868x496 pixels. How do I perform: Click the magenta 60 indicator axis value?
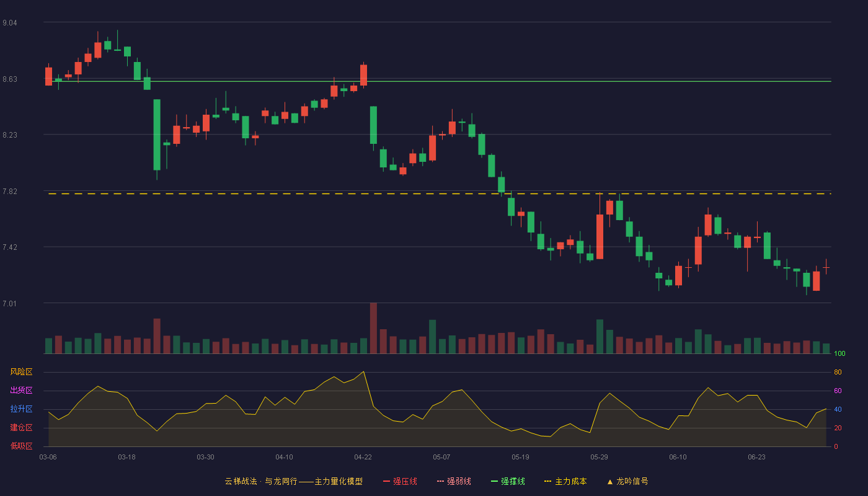[x=838, y=391]
